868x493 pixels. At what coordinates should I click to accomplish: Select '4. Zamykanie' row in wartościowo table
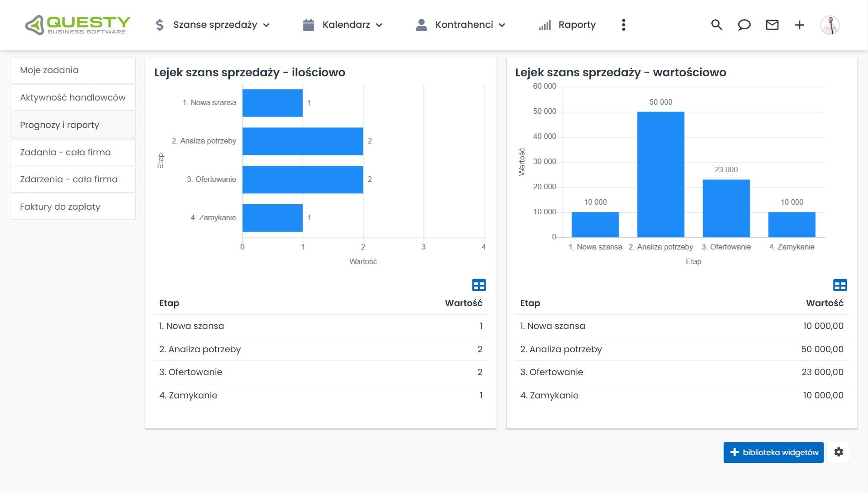coord(682,396)
